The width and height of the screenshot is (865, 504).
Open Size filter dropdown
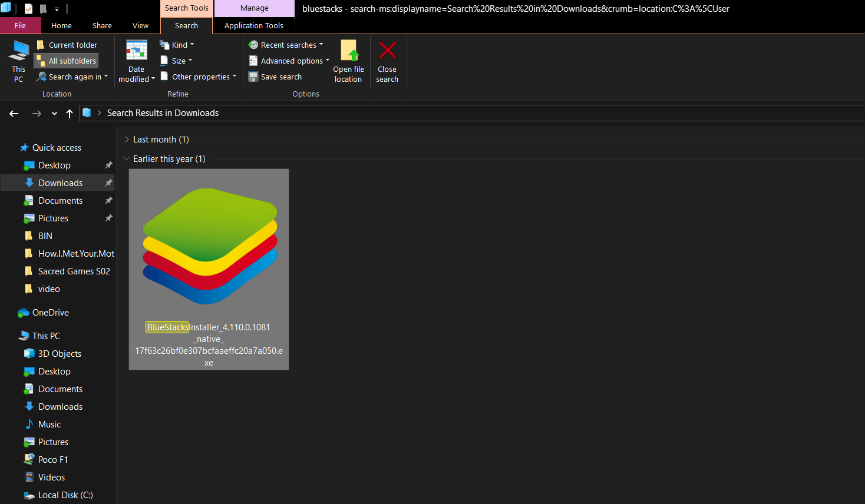click(x=176, y=61)
